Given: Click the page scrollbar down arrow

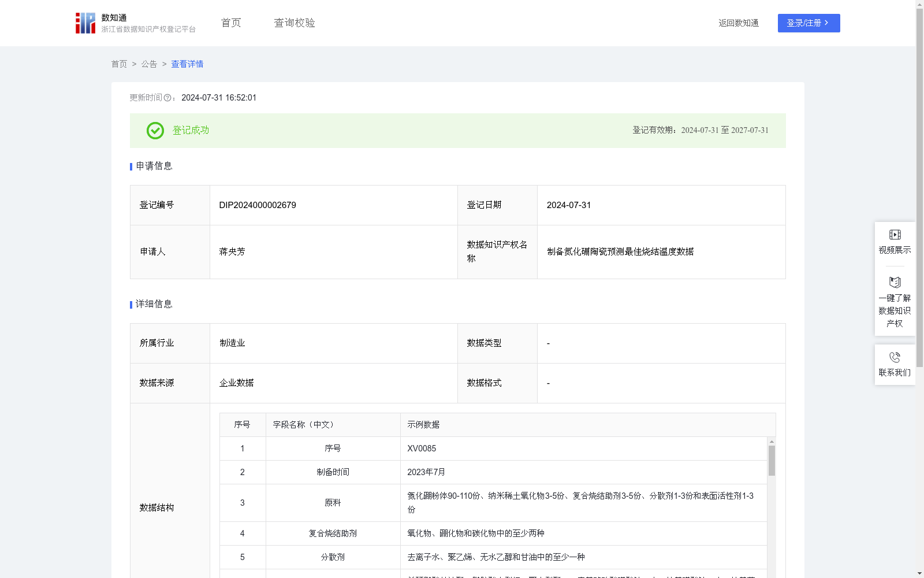Looking at the screenshot, I should pyautogui.click(x=919, y=573).
